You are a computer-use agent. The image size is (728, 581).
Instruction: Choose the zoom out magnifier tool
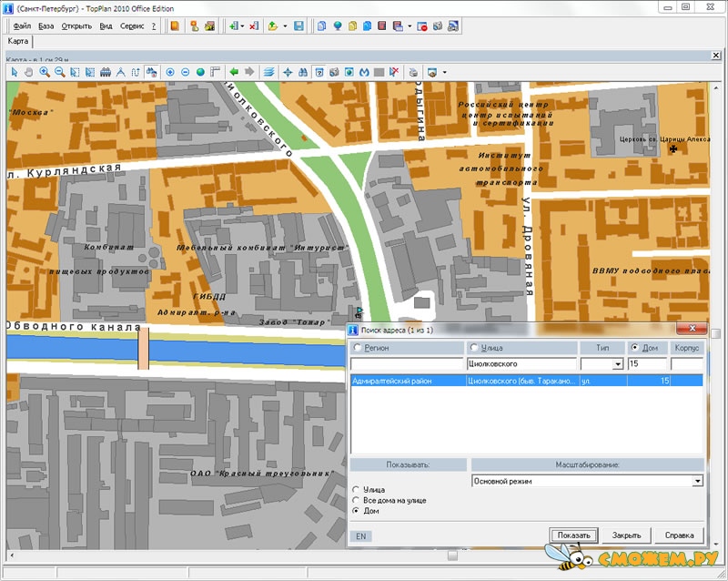coord(59,72)
